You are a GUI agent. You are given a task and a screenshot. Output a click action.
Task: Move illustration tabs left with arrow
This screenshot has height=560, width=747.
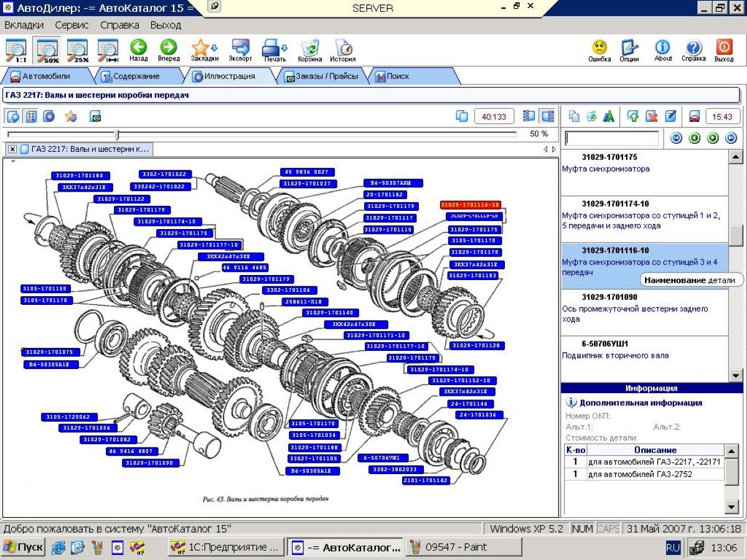point(545,149)
